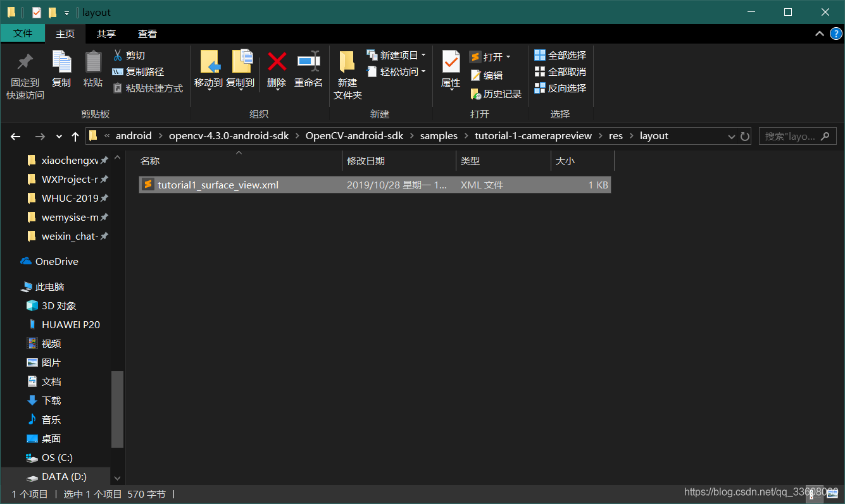845x504 pixels.
Task: Click Paste shortcut (粘贴快捷方式)
Action: click(147, 89)
